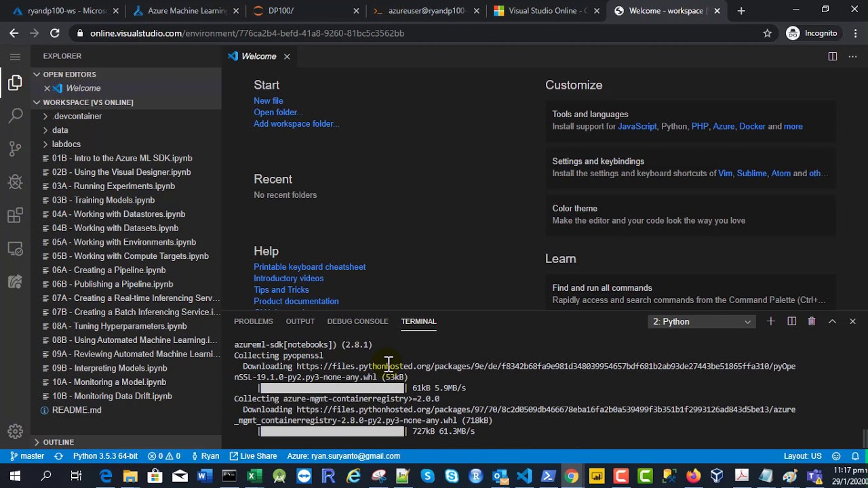Viewport: 868px width, 488px height.
Task: Open the terminal selector dropdown '2: Python'
Action: click(701, 321)
